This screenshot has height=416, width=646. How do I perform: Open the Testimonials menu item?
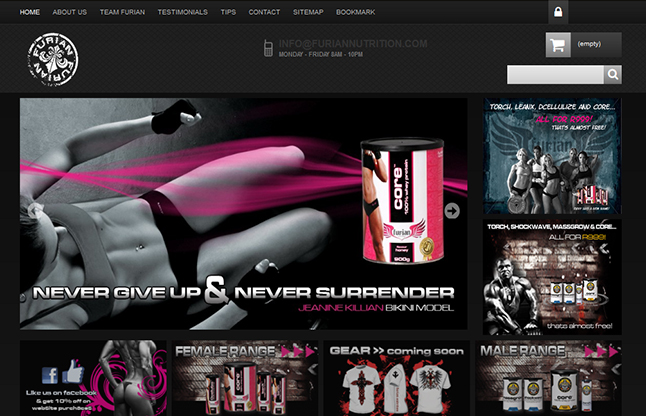pos(183,12)
